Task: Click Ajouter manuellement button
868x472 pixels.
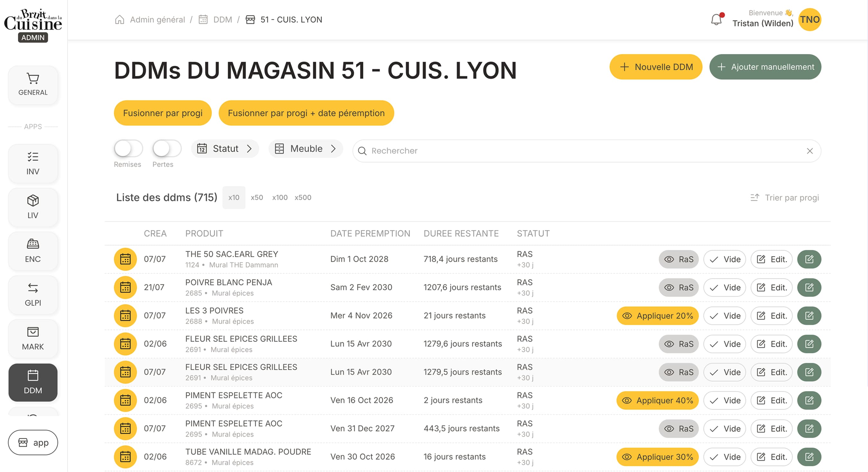Action: pyautogui.click(x=765, y=67)
